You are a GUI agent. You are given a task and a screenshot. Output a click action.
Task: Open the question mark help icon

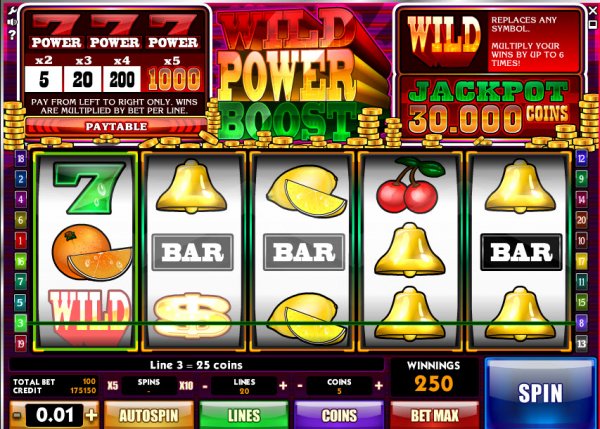coord(12,35)
